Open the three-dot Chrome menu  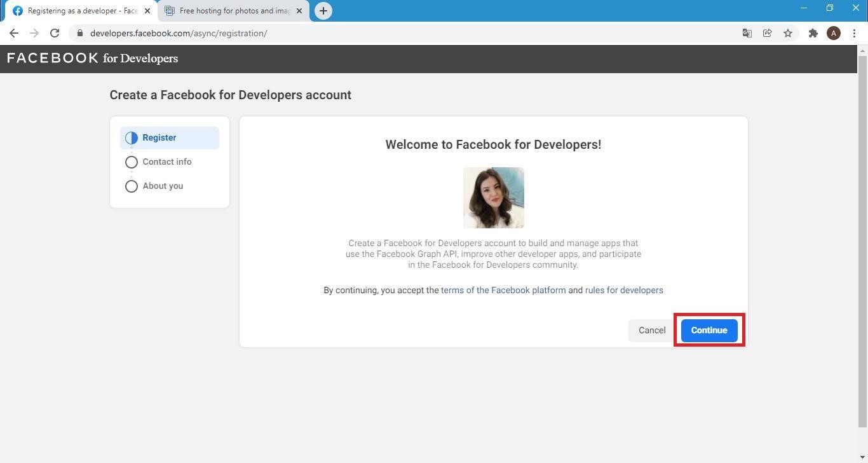[x=855, y=33]
